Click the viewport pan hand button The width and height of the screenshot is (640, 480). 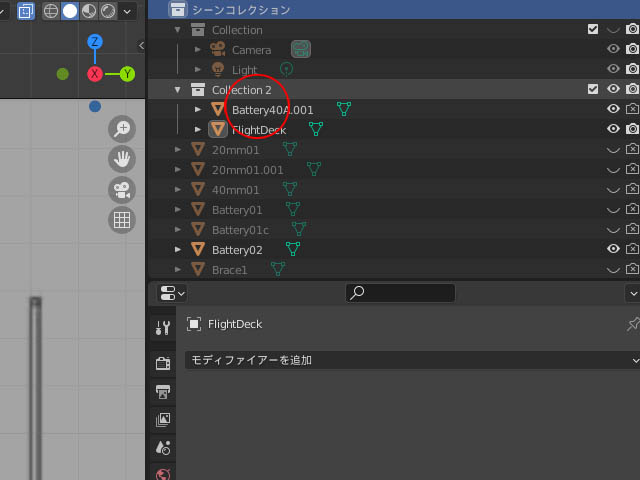click(x=122, y=159)
